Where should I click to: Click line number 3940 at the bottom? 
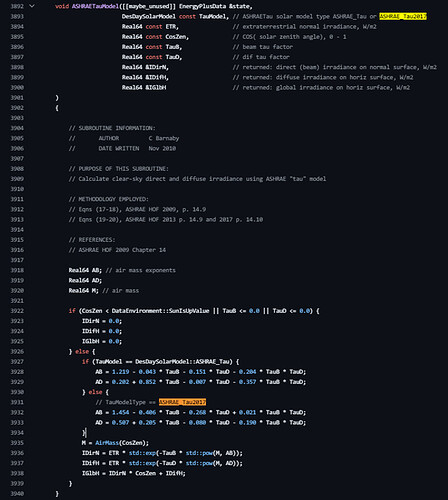click(17, 493)
